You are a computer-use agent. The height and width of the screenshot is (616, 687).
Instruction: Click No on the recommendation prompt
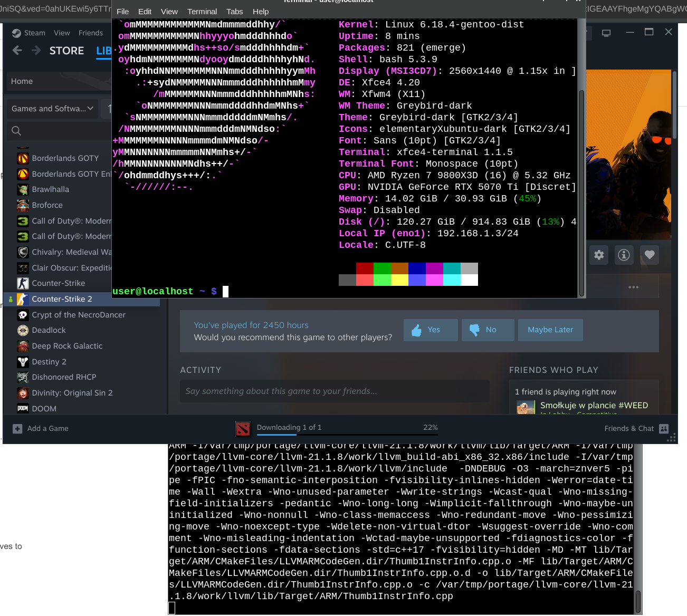click(x=488, y=330)
